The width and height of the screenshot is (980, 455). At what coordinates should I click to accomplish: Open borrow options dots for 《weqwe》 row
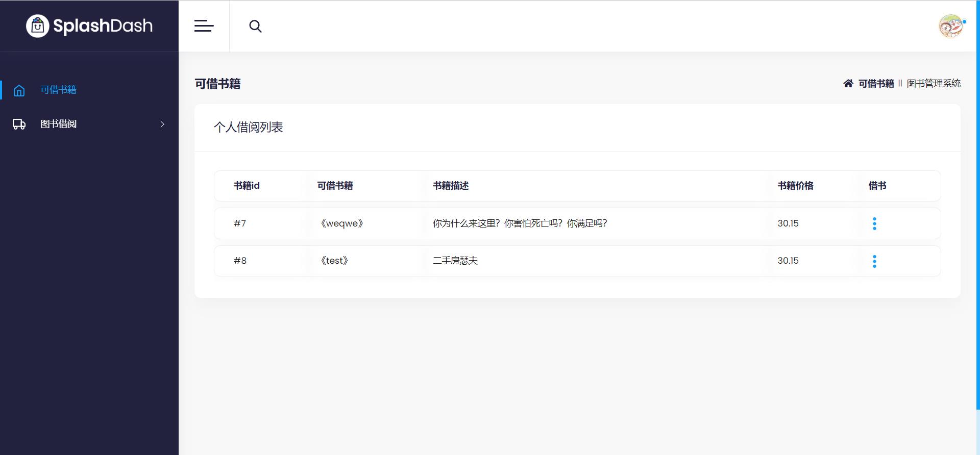pyautogui.click(x=874, y=223)
